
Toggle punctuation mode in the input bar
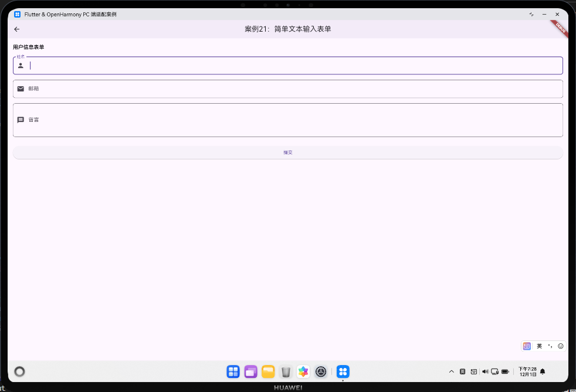pyautogui.click(x=549, y=346)
